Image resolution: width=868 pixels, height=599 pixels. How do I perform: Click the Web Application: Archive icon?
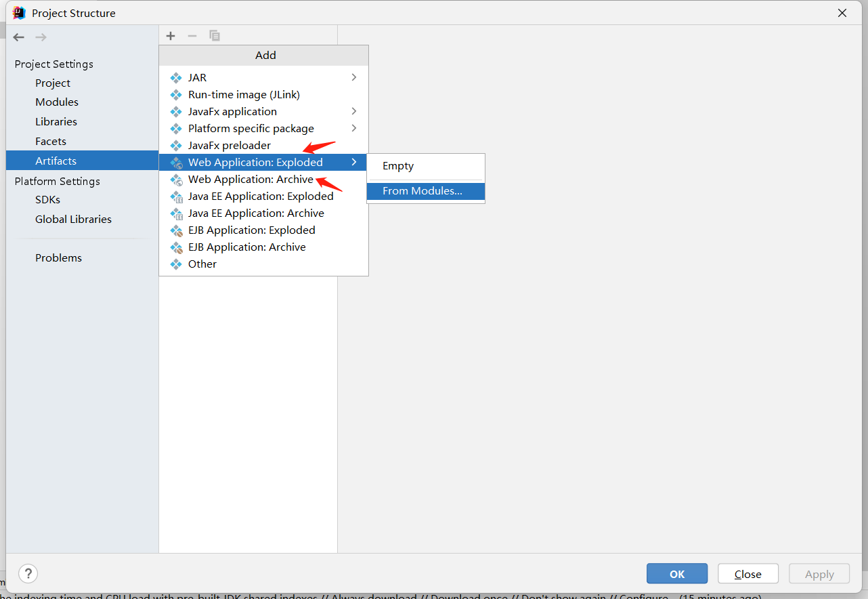pyautogui.click(x=176, y=180)
